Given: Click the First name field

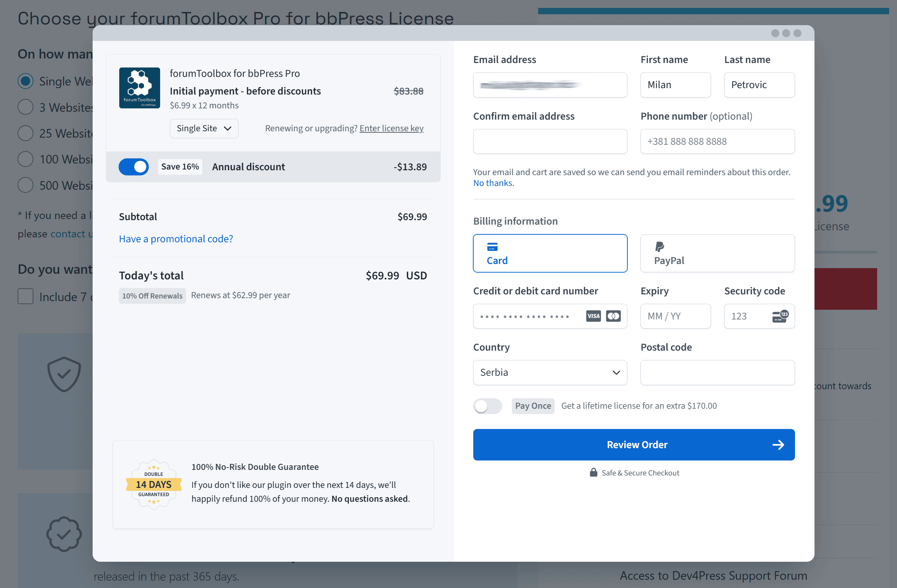Looking at the screenshot, I should pos(675,85).
